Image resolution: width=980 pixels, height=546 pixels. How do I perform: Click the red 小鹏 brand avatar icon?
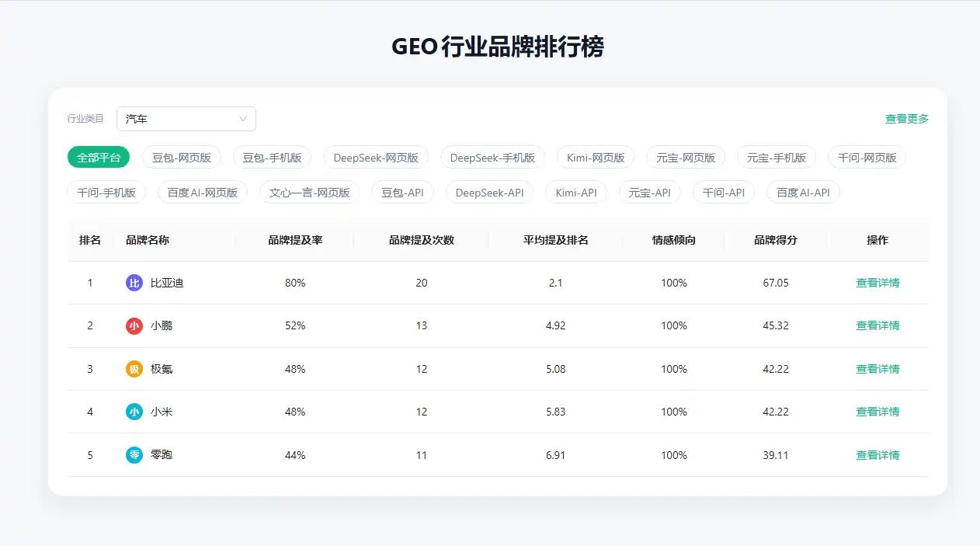[134, 325]
